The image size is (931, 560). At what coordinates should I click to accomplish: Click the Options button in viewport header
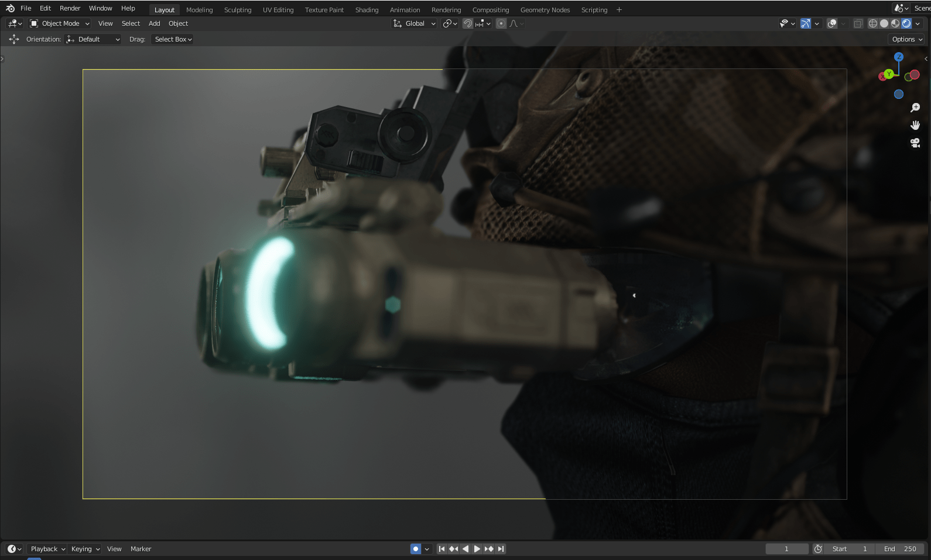(x=907, y=39)
